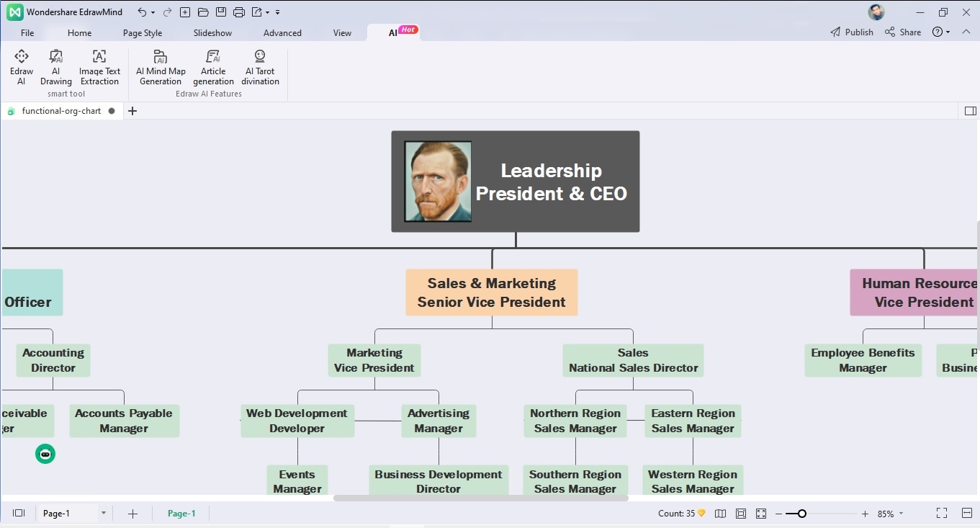Image resolution: width=980 pixels, height=528 pixels.
Task: Click the zoom slider handle
Action: (x=801, y=514)
